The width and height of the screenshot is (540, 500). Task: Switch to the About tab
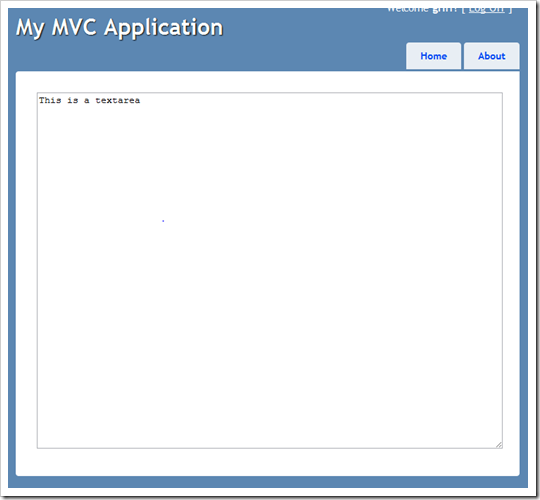[491, 56]
